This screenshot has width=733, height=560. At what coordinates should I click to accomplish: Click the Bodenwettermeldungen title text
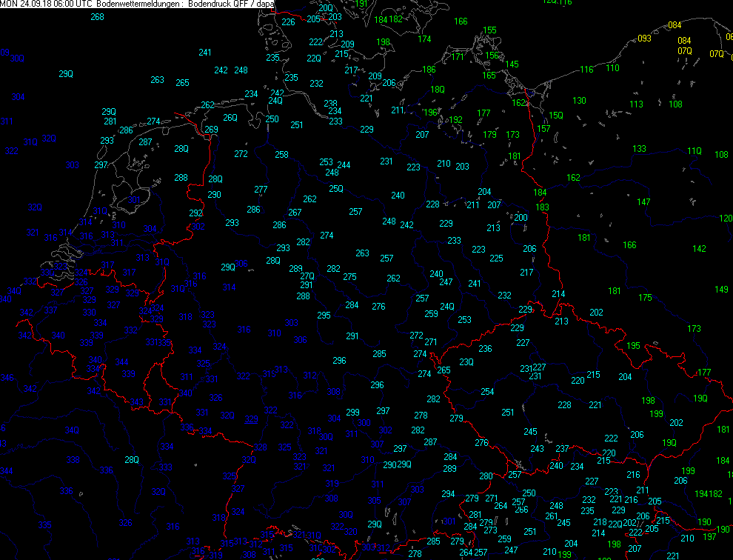(140, 4)
